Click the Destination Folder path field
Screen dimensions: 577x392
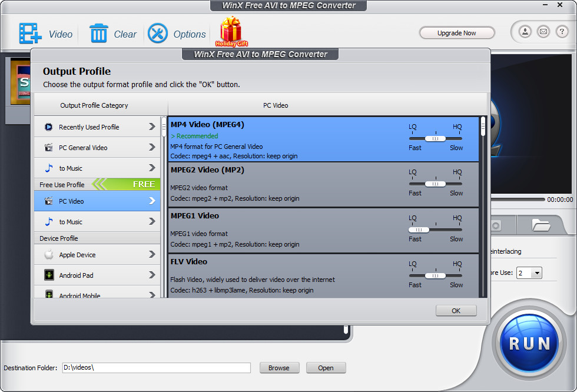[x=157, y=368]
